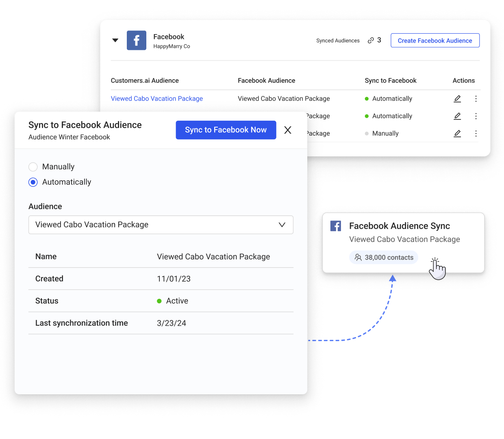The height and width of the screenshot is (439, 504).
Task: Click Create Facebook Audience button
Action: tap(435, 41)
